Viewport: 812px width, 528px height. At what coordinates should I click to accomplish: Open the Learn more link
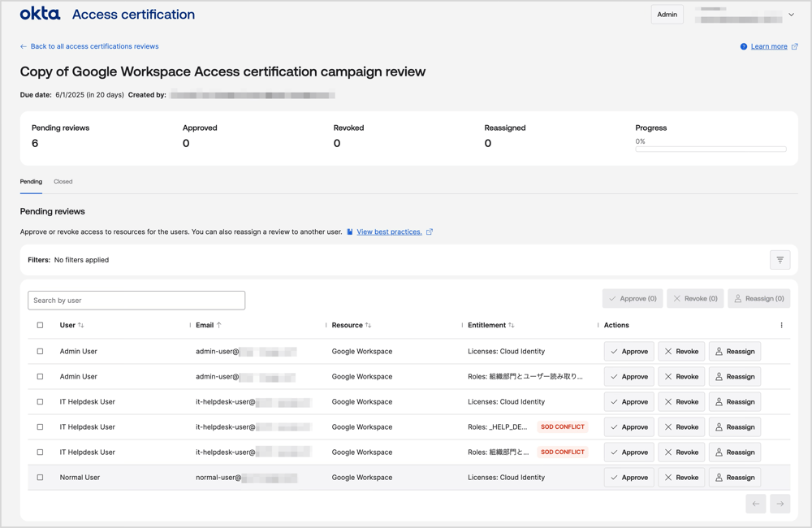point(769,46)
